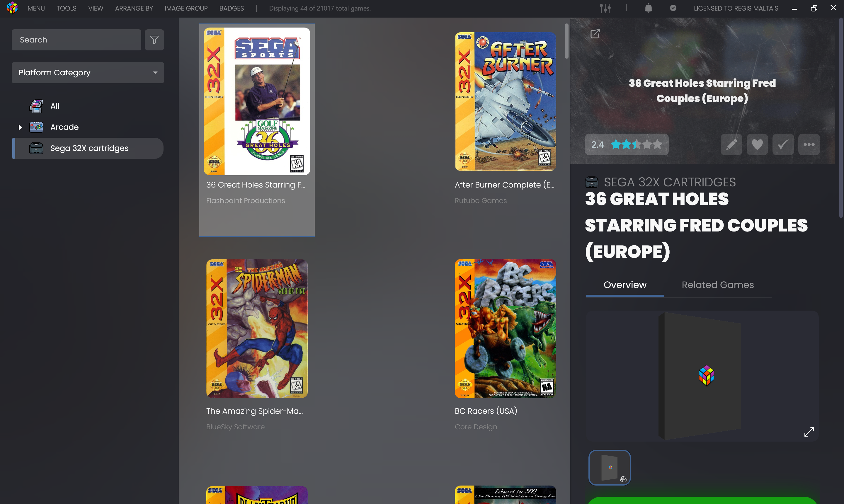The width and height of the screenshot is (844, 504).
Task: Click the 'Rutubo Games' developer text
Action: pyautogui.click(x=481, y=200)
